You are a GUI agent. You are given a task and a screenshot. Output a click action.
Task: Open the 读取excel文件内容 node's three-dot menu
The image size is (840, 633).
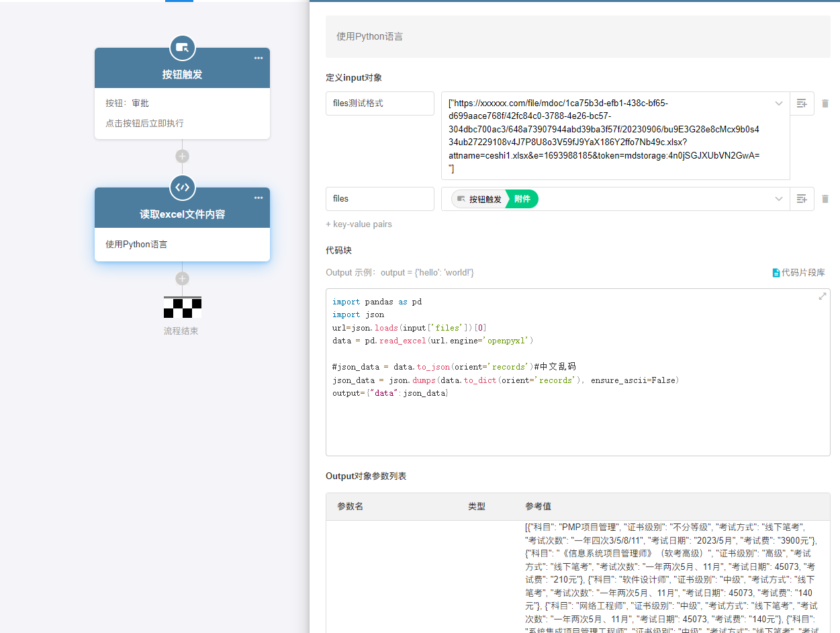259,198
